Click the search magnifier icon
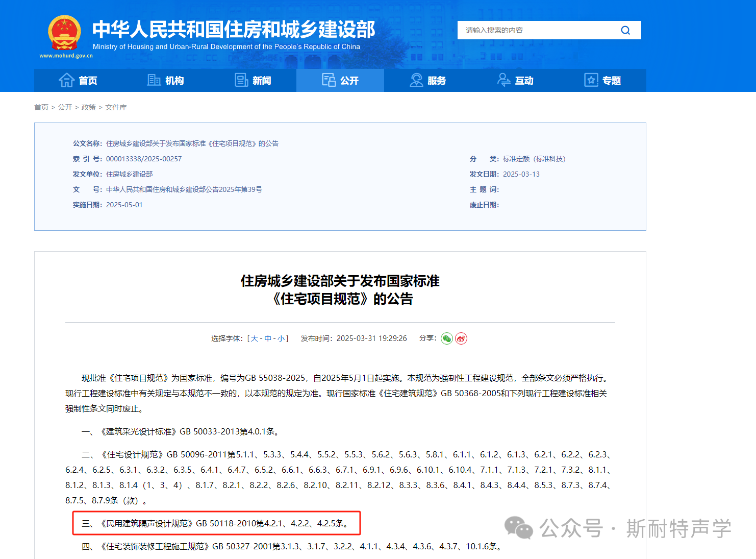Screen dimensions: 756x559 (625, 30)
